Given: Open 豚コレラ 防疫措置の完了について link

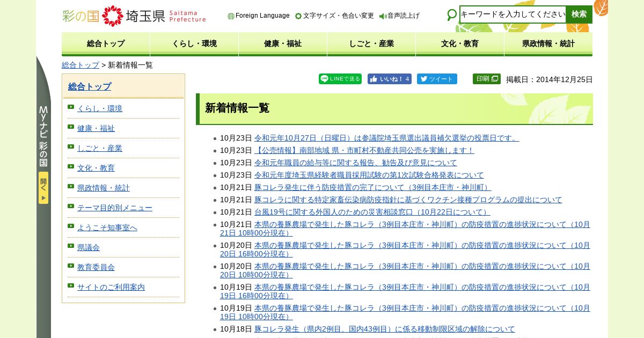Looking at the screenshot, I should point(373,187).
